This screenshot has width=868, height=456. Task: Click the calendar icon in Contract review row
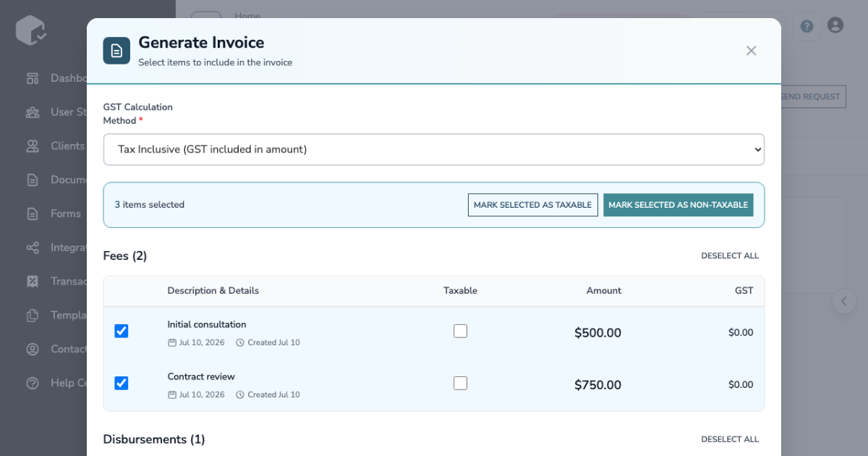[171, 394]
